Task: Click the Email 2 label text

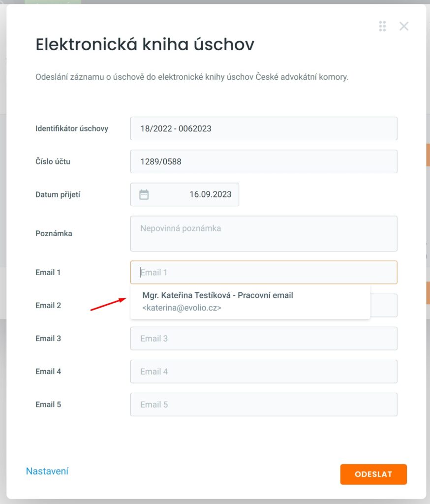Action: 48,305
